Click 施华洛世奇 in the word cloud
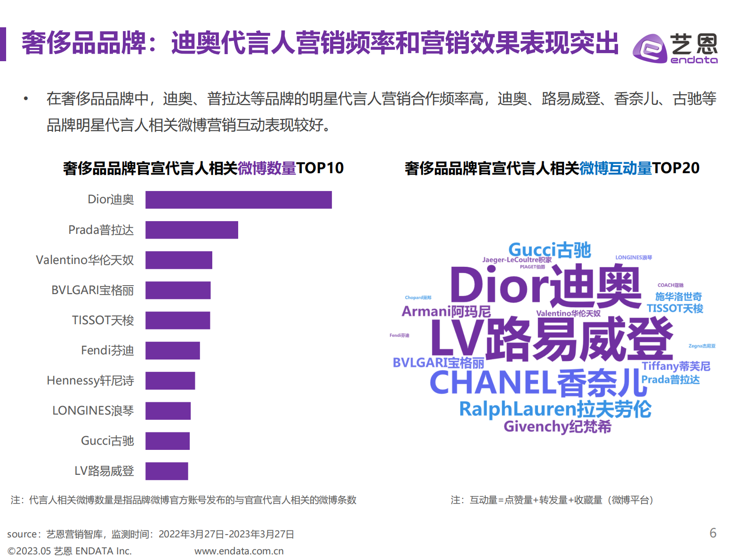This screenshot has width=747, height=560. pos(678,296)
